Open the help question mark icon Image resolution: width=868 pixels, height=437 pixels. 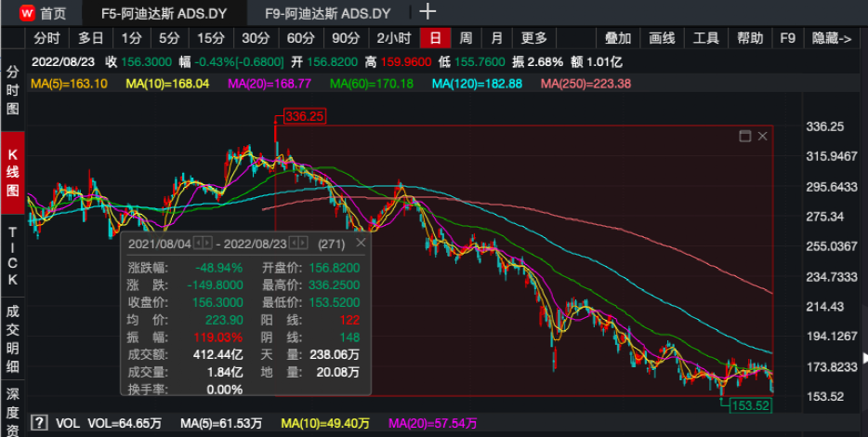(x=38, y=423)
